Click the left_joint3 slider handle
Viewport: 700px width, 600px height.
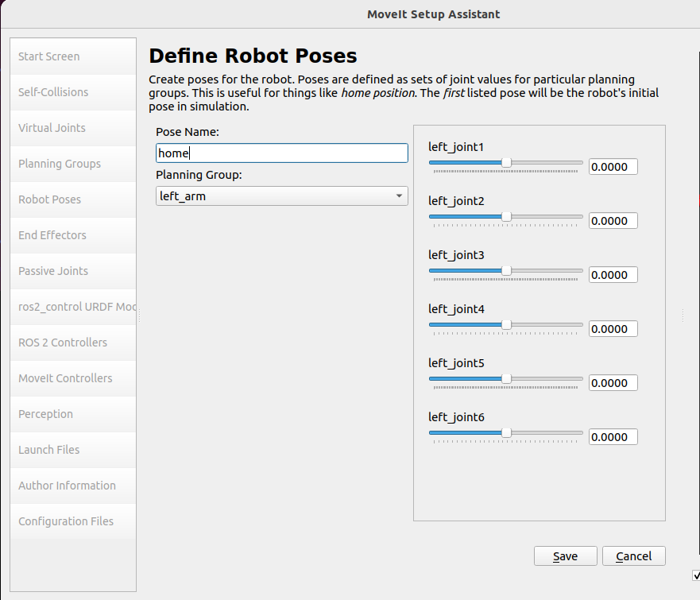pyautogui.click(x=506, y=271)
